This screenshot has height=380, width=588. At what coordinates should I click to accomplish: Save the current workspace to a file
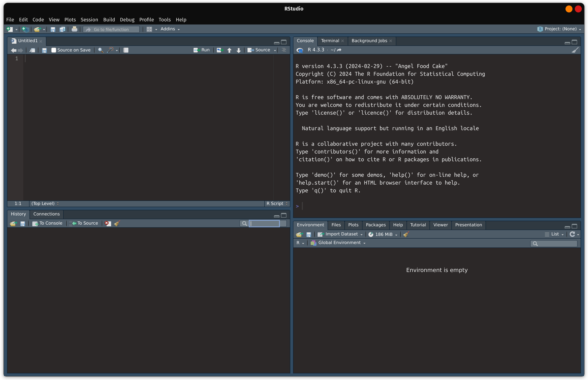[309, 234]
